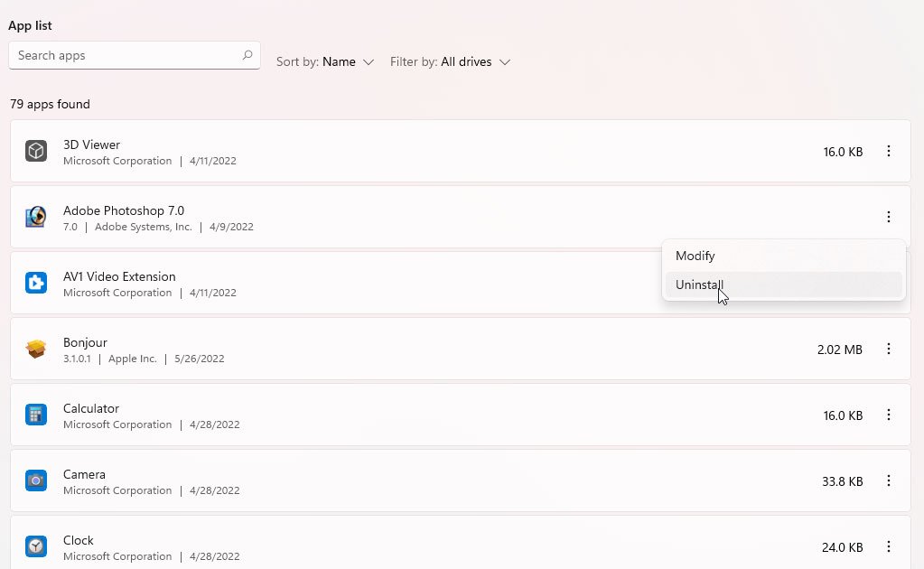Expand the Filter by All drives dropdown
924x569 pixels.
(x=450, y=62)
